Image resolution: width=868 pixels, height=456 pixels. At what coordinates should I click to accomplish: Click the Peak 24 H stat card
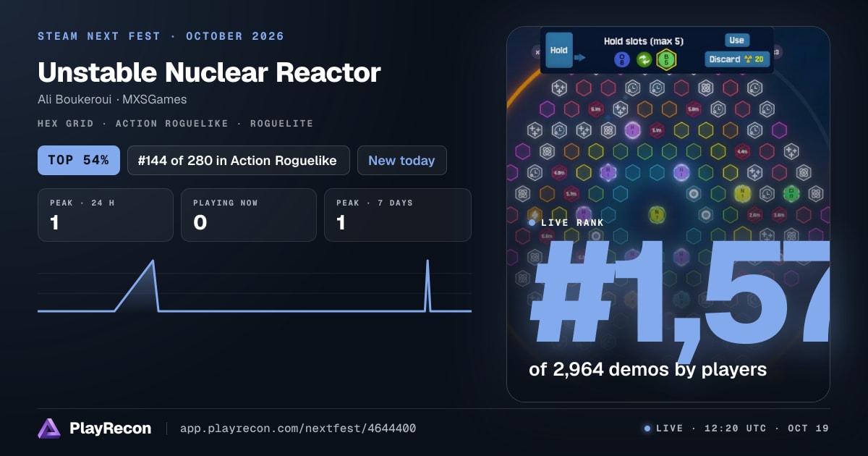pyautogui.click(x=106, y=215)
